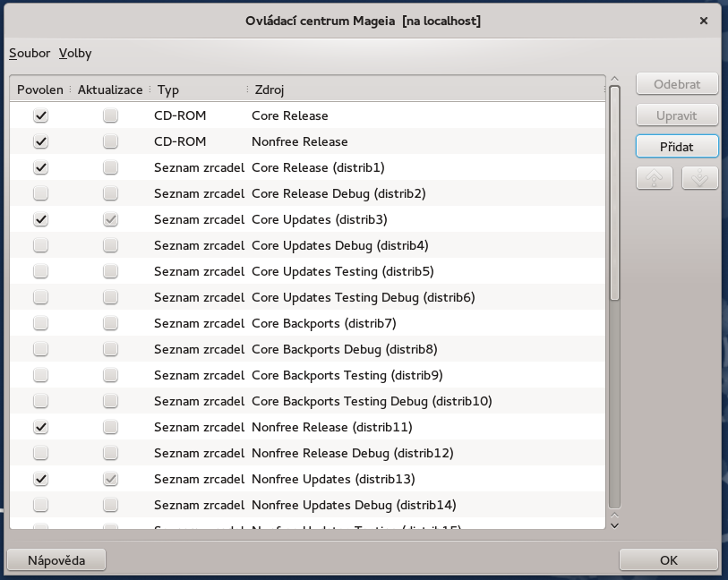This screenshot has width=728, height=580.
Task: Enable Core Backports Testing (distrib9) checkbox
Action: coord(41,375)
